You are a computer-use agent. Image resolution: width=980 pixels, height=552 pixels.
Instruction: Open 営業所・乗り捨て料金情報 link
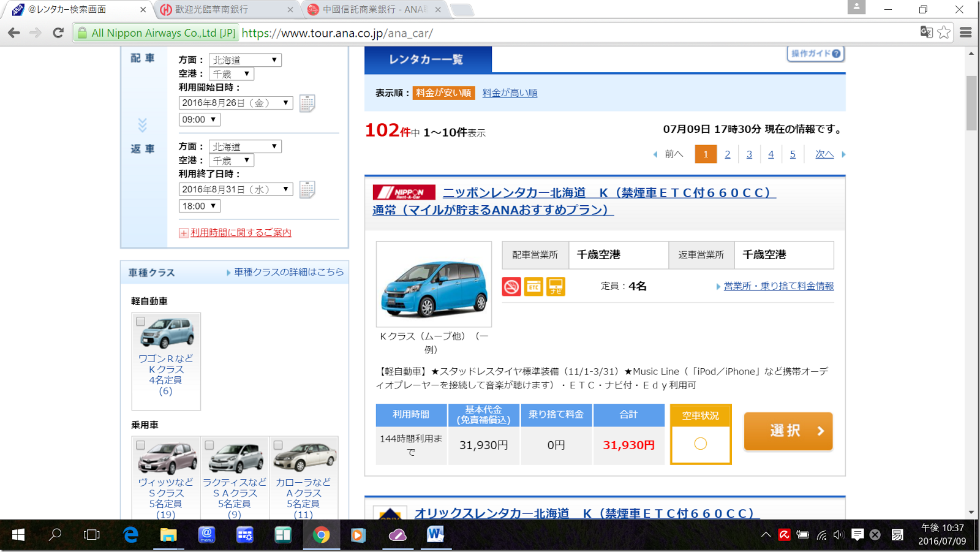[x=778, y=286]
